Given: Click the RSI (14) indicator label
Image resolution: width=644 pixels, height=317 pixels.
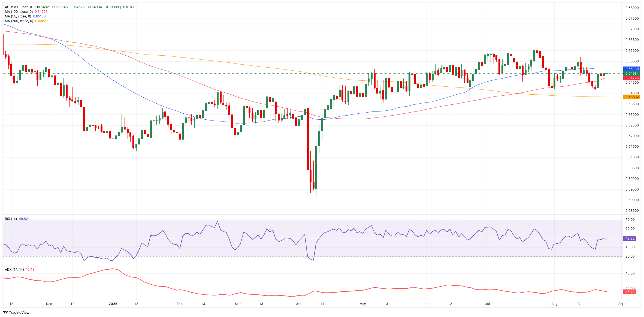Looking at the screenshot, I should [x=11, y=219].
